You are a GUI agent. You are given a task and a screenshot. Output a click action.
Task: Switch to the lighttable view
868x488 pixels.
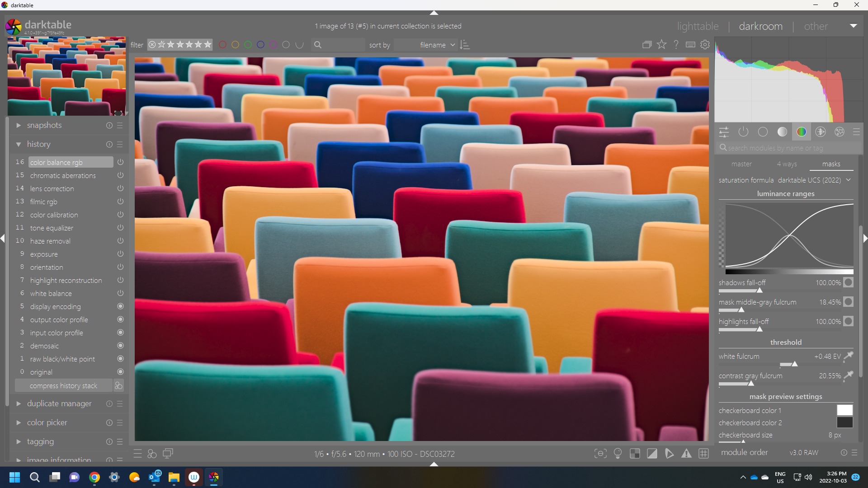[698, 26]
